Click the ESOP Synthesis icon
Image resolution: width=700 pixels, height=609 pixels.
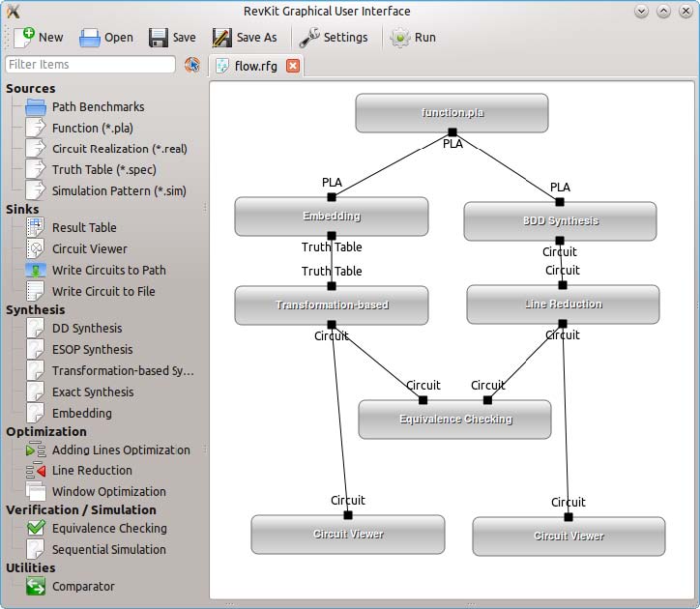pyautogui.click(x=35, y=350)
